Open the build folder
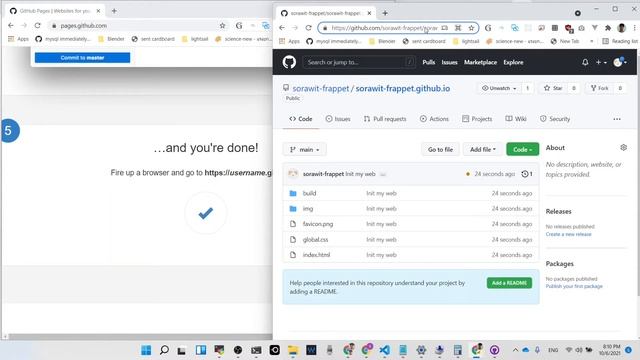This screenshot has height=360, width=640. tap(309, 193)
